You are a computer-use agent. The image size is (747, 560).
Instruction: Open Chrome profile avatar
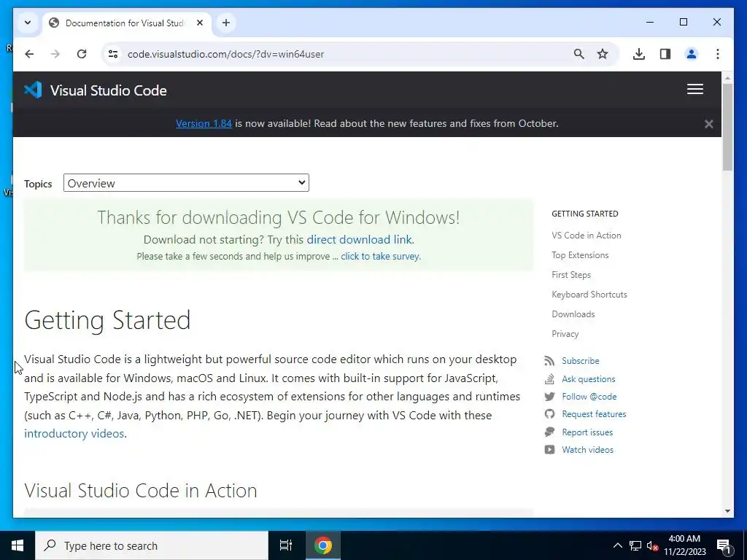click(692, 54)
